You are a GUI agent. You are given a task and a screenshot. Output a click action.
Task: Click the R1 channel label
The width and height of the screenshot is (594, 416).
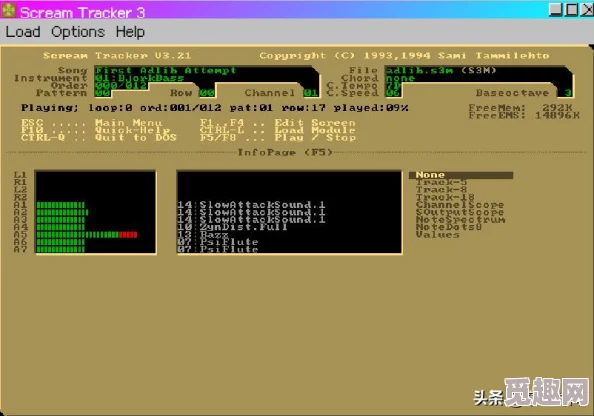coord(20,183)
